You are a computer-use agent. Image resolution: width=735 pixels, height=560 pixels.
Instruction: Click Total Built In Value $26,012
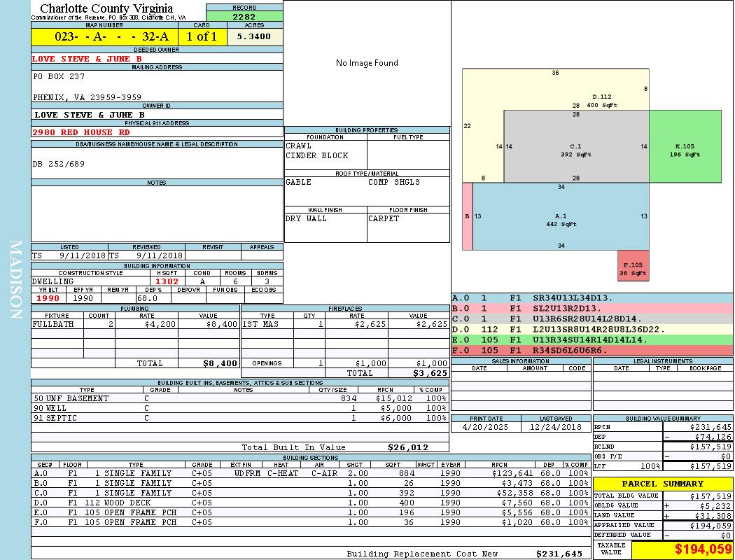pos(408,447)
